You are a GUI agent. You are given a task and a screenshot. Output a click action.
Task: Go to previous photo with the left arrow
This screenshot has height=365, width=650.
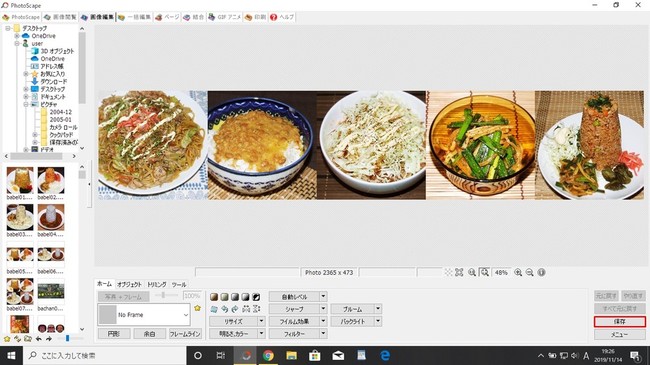click(39, 339)
